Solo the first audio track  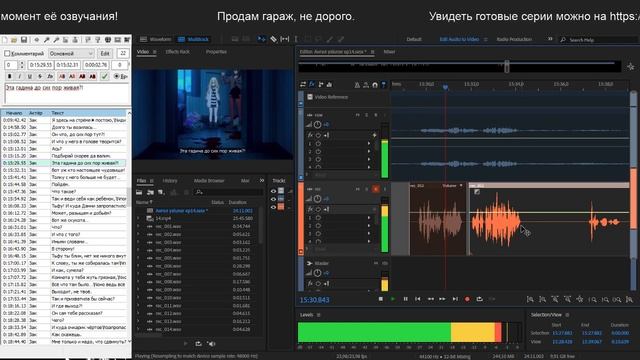[367, 115]
